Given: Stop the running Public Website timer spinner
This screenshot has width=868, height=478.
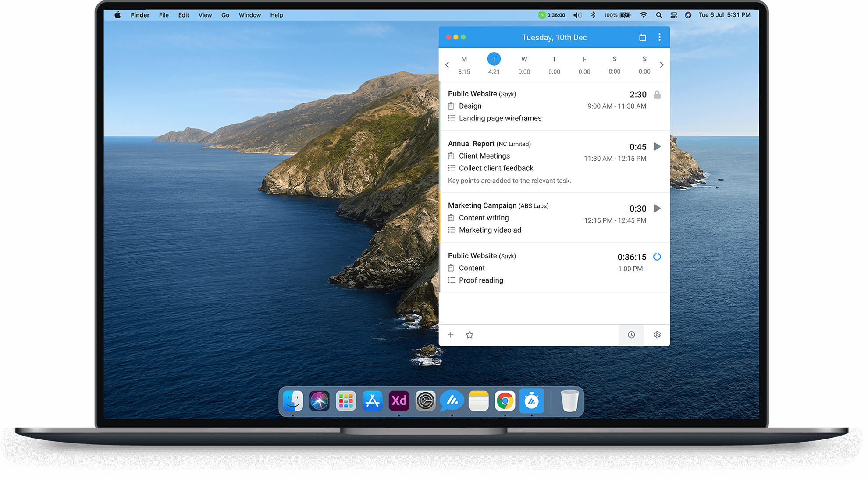Looking at the screenshot, I should [657, 257].
